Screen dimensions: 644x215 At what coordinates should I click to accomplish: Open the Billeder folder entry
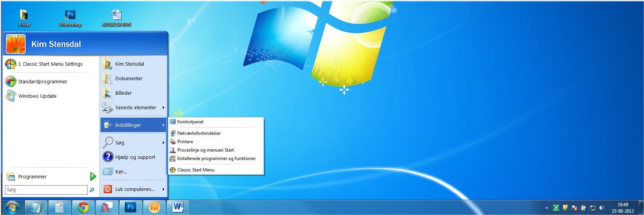tap(133, 93)
